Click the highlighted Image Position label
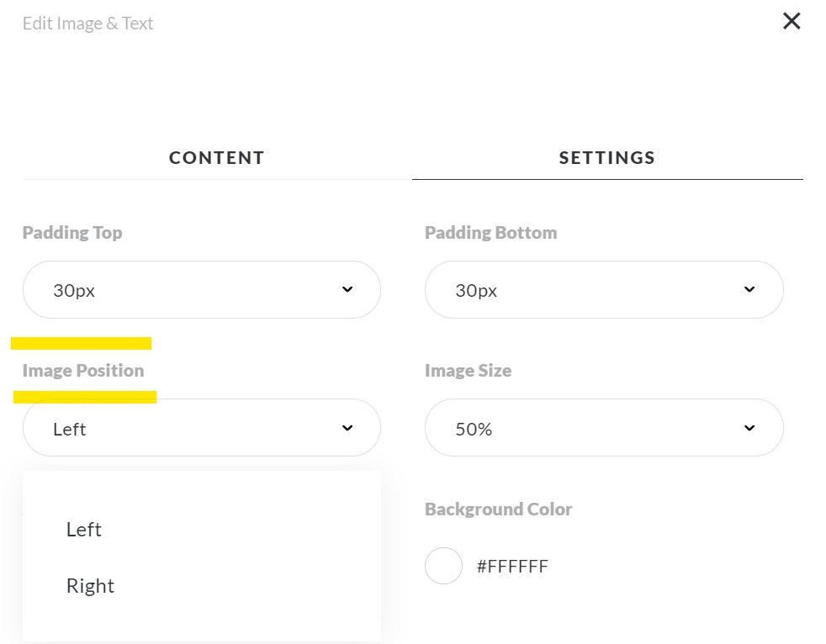The width and height of the screenshot is (826, 644). click(x=83, y=371)
